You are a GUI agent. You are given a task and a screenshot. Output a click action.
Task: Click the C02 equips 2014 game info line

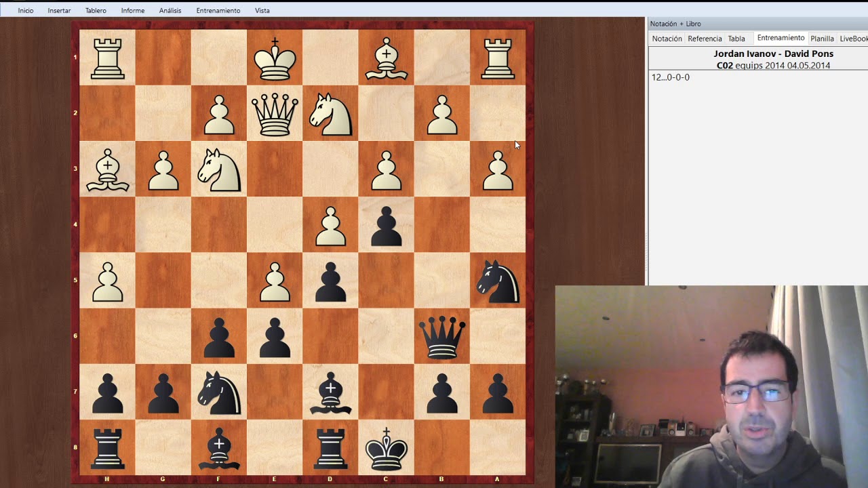(773, 66)
